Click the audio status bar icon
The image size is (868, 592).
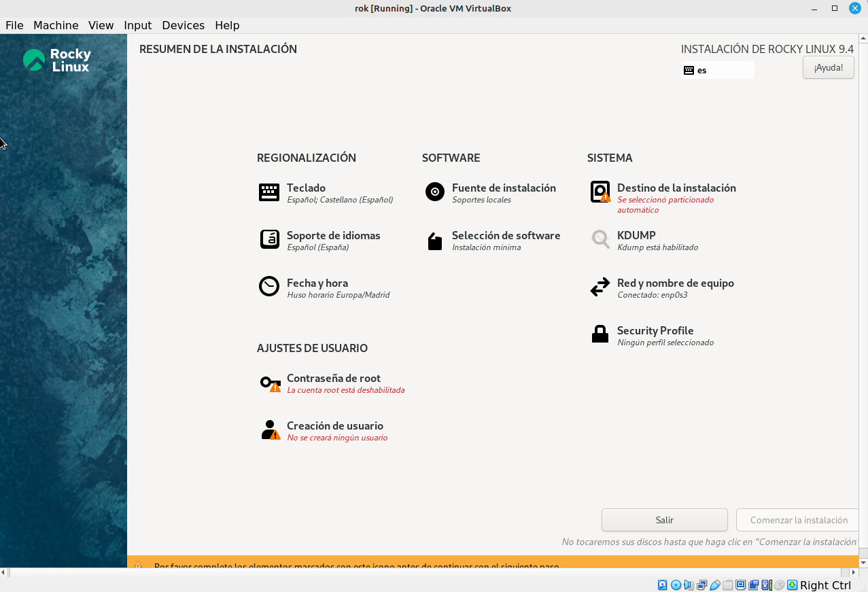[x=689, y=585]
